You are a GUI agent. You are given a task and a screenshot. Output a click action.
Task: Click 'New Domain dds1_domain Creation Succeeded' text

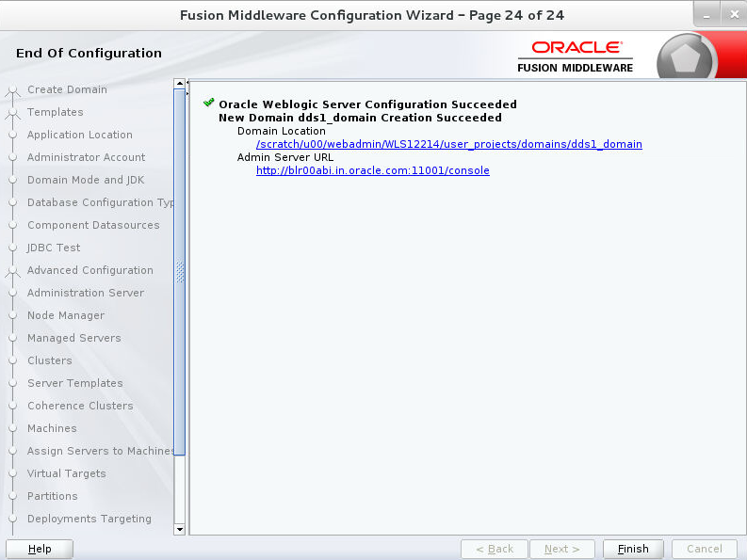point(360,118)
